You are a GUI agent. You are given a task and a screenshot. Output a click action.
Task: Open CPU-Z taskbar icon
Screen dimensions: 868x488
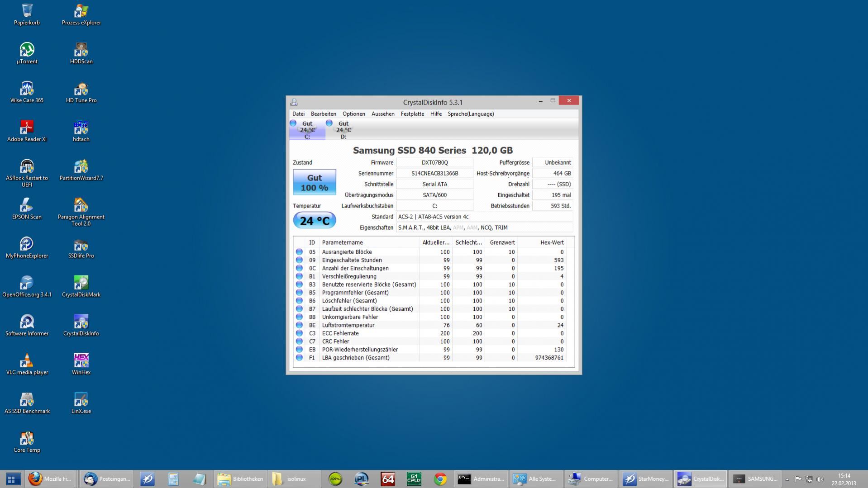click(x=414, y=479)
